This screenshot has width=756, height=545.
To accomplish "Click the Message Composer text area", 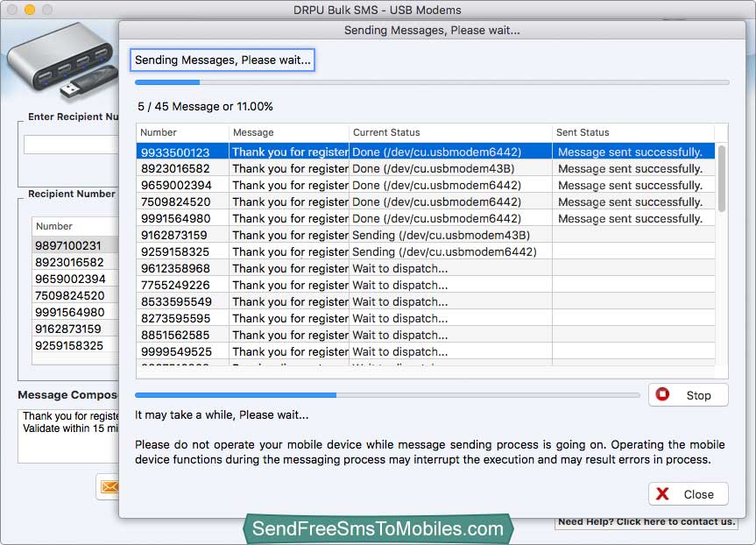I will [68, 436].
